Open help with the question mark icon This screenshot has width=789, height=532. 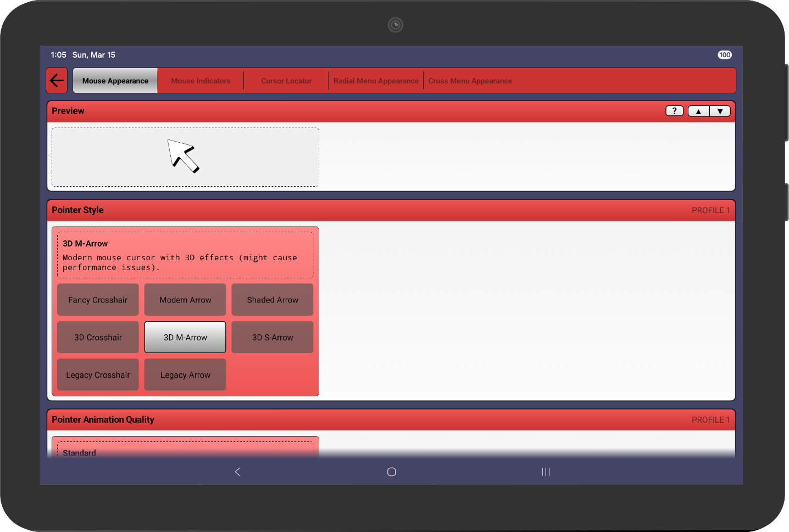tap(674, 111)
